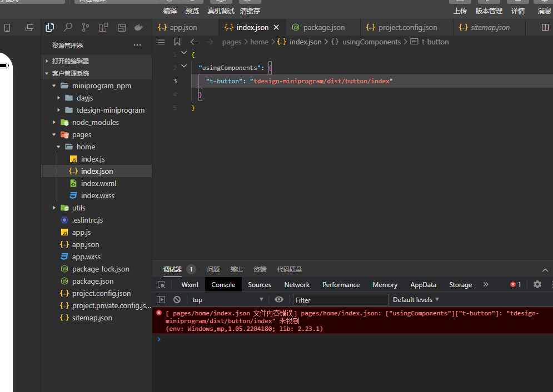Switch to the Network devtools tab
553x392 pixels.
click(x=297, y=285)
